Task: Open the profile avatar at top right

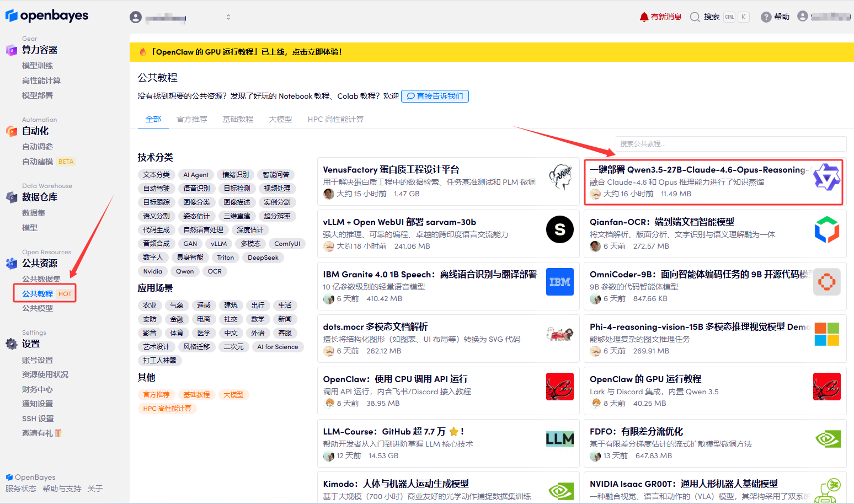Action: (803, 17)
